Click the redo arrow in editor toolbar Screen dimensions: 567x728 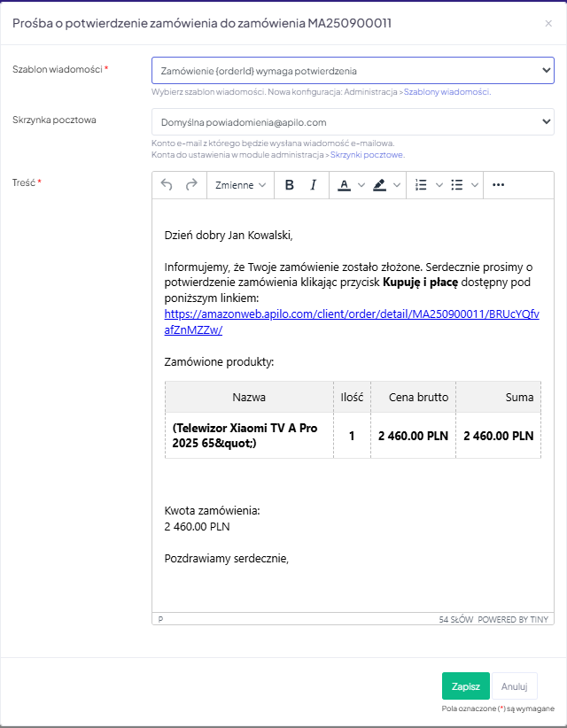coord(191,185)
